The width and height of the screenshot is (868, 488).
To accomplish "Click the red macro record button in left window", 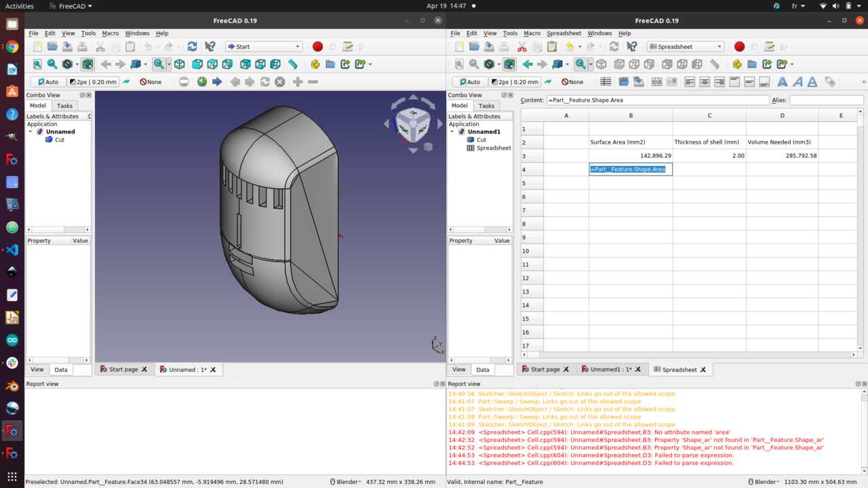I will coord(317,47).
